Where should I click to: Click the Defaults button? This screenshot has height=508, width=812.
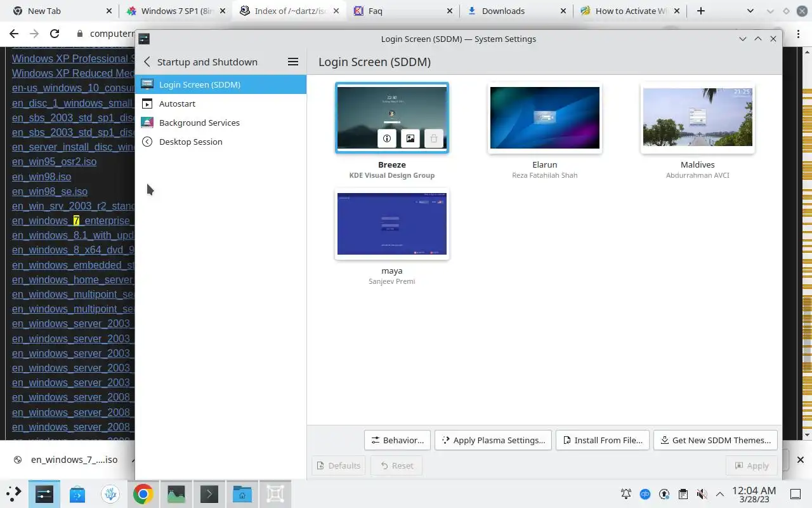click(x=339, y=465)
